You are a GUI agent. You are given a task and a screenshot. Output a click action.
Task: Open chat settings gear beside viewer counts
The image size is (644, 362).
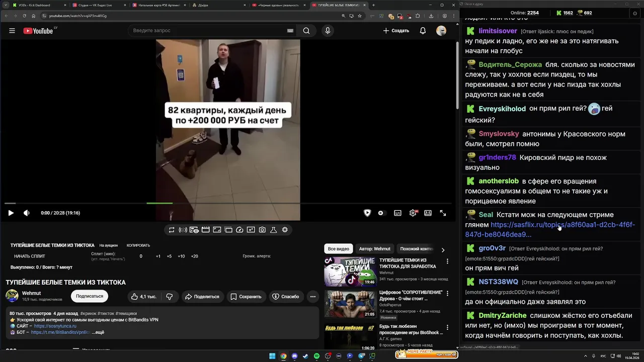634,13
